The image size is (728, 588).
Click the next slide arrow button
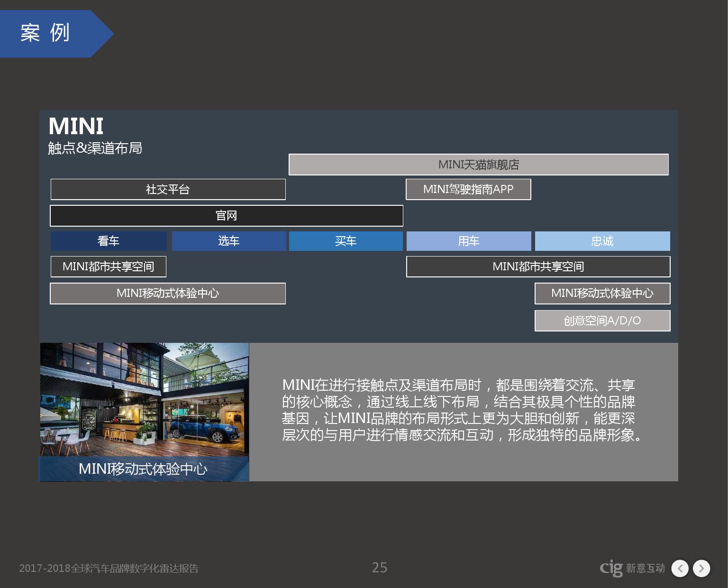(x=701, y=568)
